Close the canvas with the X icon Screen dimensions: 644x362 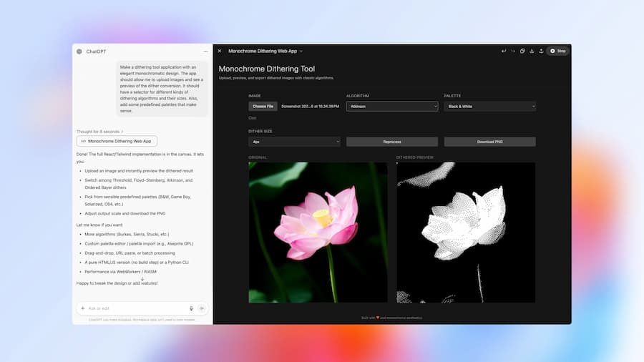tap(220, 51)
